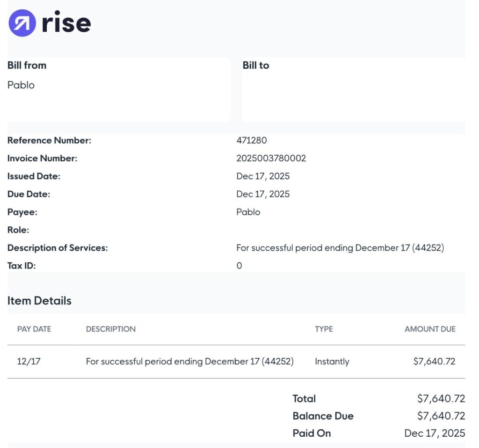Click Pablo under Bill from
The image size is (479, 448).
(x=21, y=85)
